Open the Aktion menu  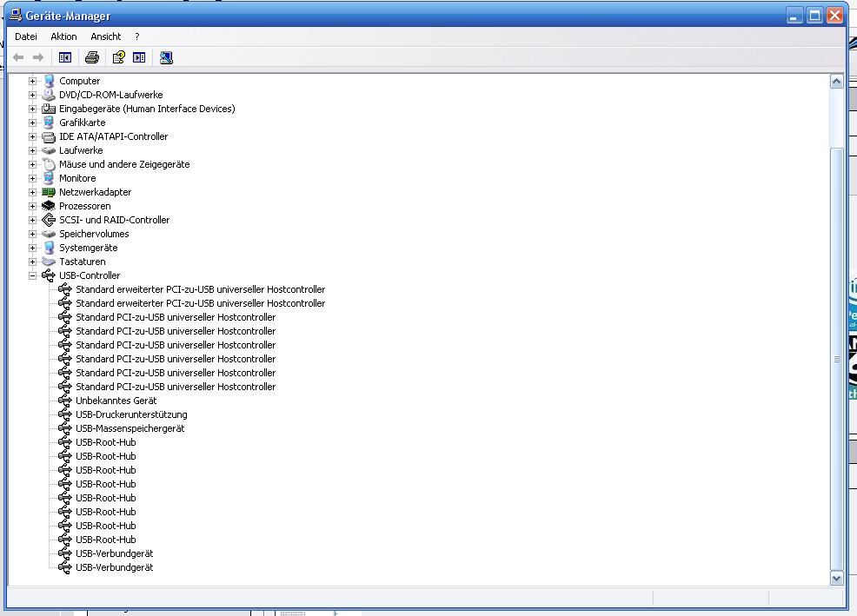63,36
